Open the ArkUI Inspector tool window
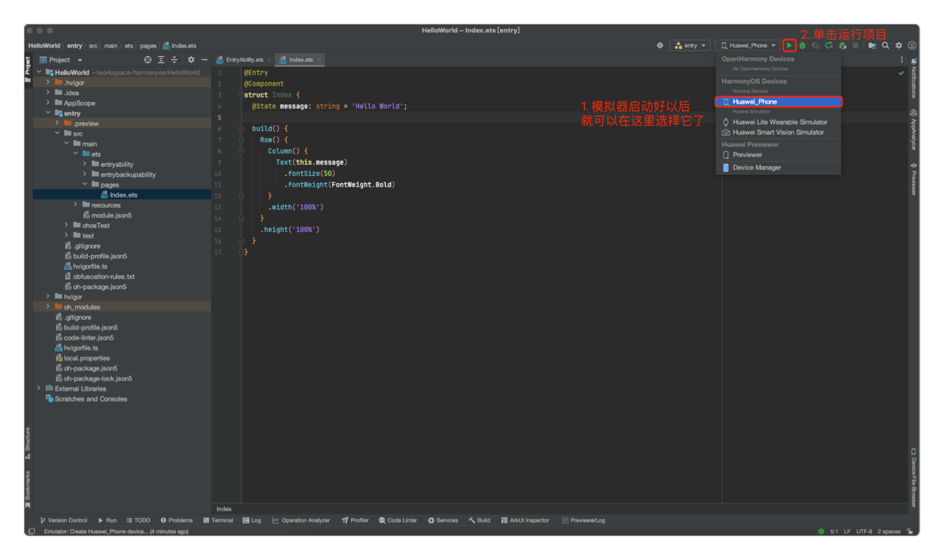This screenshot has width=944, height=560. pos(525,521)
